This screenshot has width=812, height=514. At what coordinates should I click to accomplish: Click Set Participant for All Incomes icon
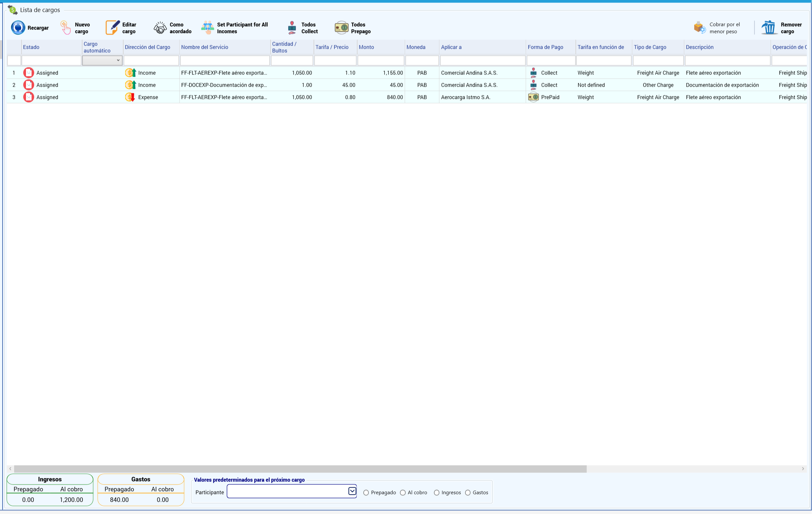tap(208, 28)
